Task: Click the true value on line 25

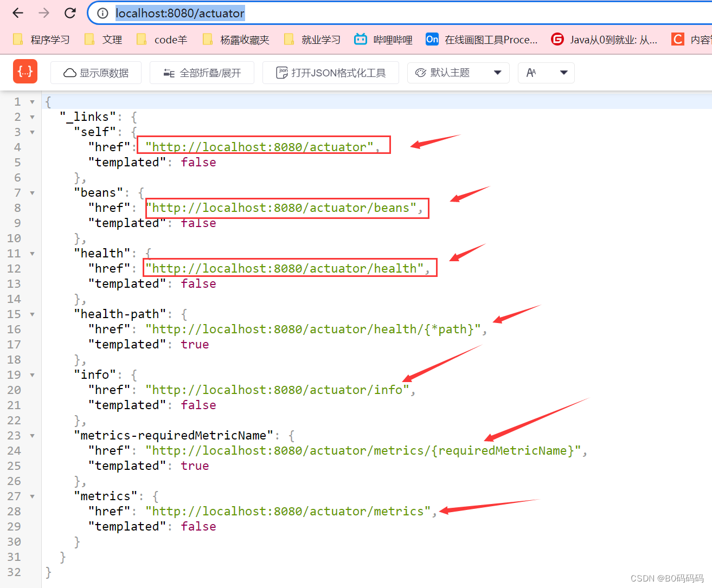Action: 195,466
